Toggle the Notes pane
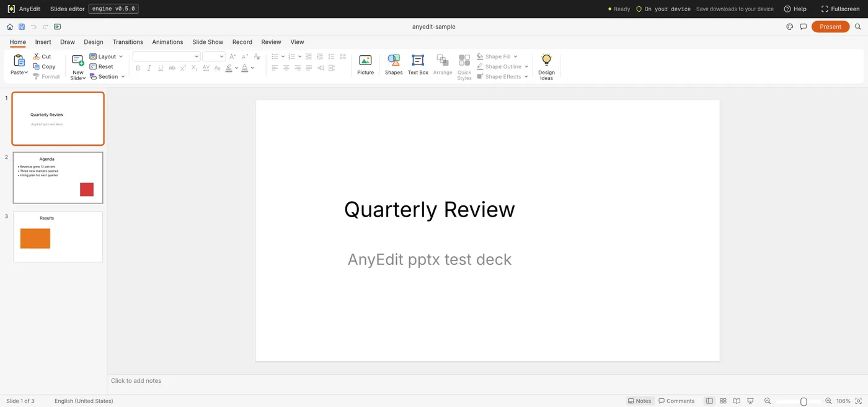The height and width of the screenshot is (407, 868). click(640, 401)
